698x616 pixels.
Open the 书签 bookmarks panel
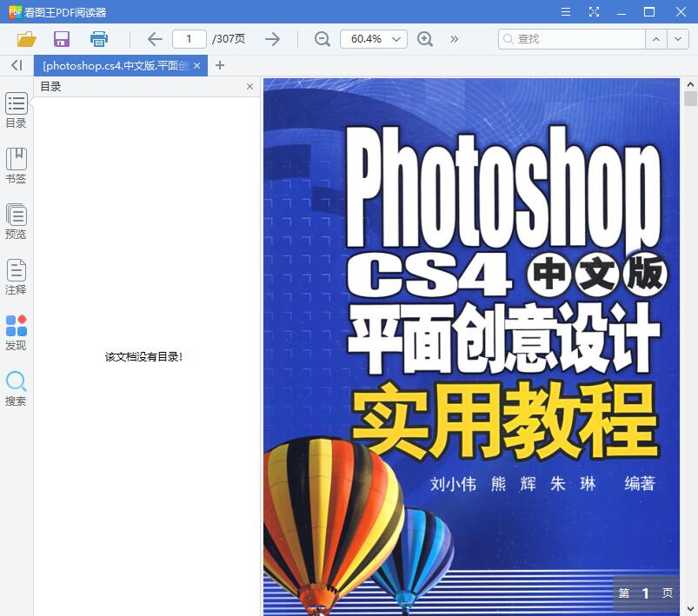pos(16,166)
